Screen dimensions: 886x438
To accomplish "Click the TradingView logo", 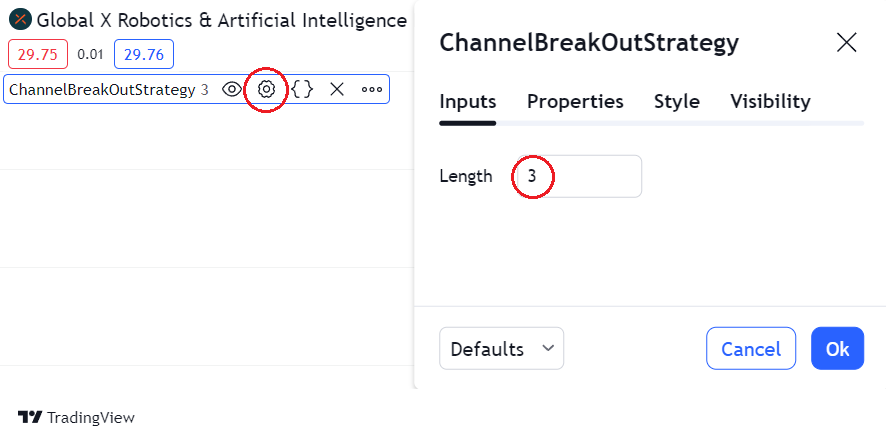I will (76, 417).
